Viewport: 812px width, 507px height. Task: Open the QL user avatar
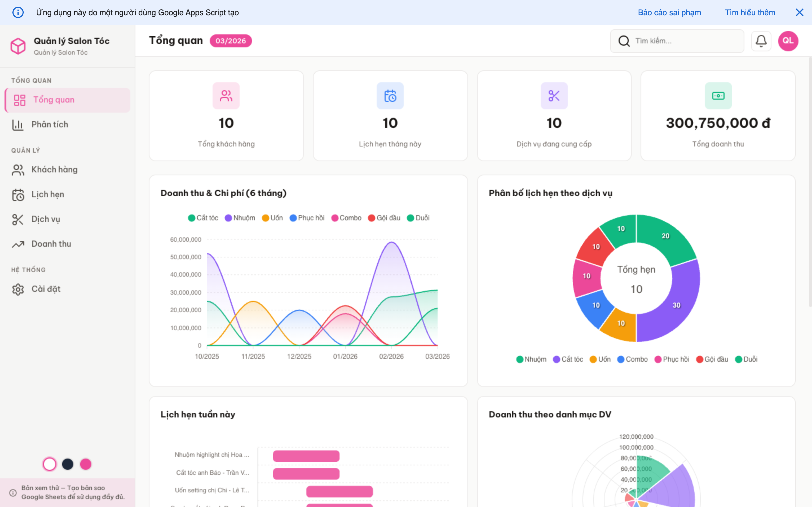tap(788, 41)
